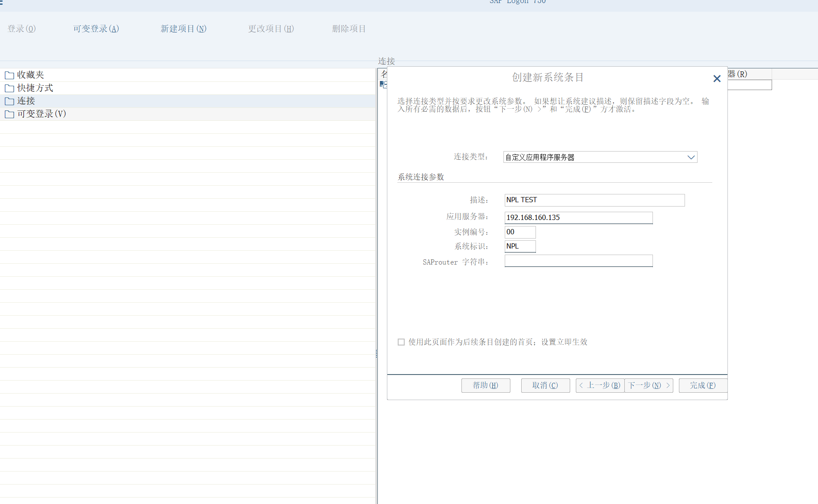Click the 系统标识 field showing NPL
This screenshot has width=818, height=504.
coord(520,246)
